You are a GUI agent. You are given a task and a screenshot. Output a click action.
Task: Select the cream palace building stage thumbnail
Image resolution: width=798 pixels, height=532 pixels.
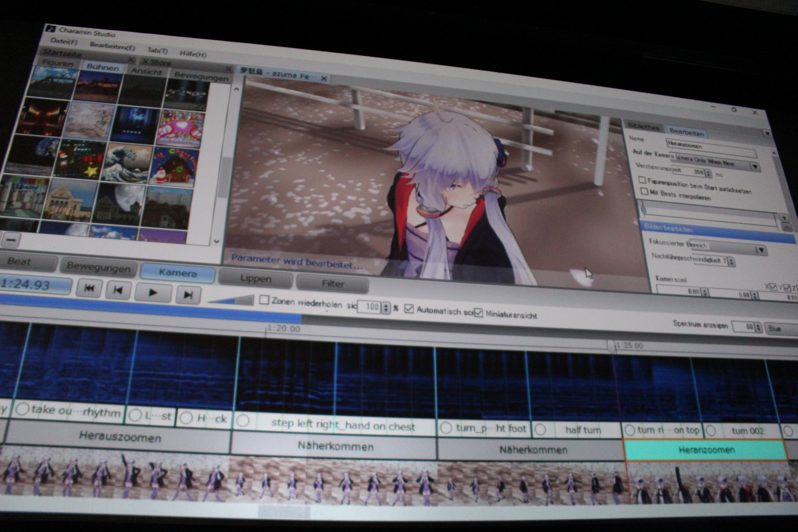click(71, 201)
